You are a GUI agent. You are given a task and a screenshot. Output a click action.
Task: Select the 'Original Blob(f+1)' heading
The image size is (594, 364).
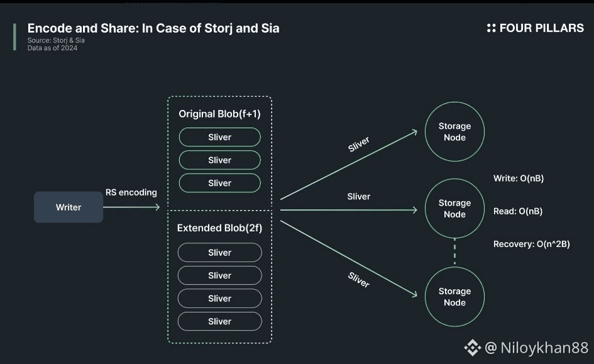click(x=220, y=114)
